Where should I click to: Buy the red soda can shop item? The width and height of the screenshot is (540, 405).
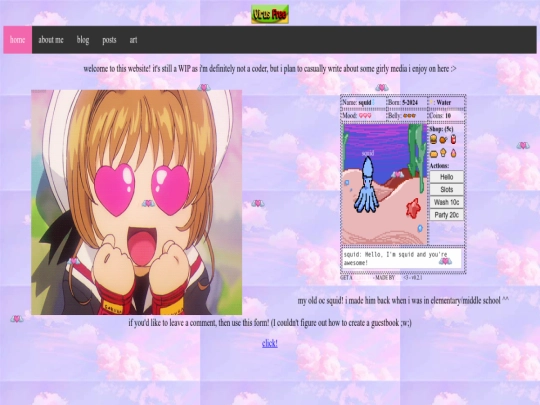(453, 139)
